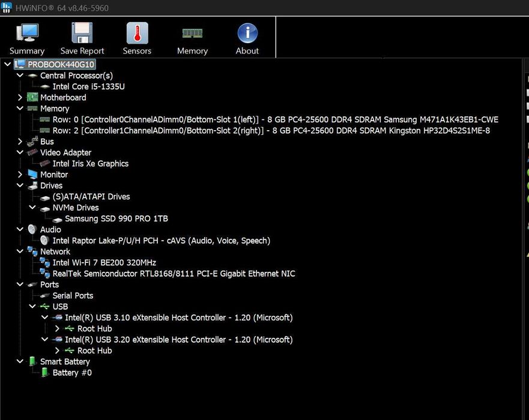Select Serial Ports entry
The image size is (529, 420).
73,296
